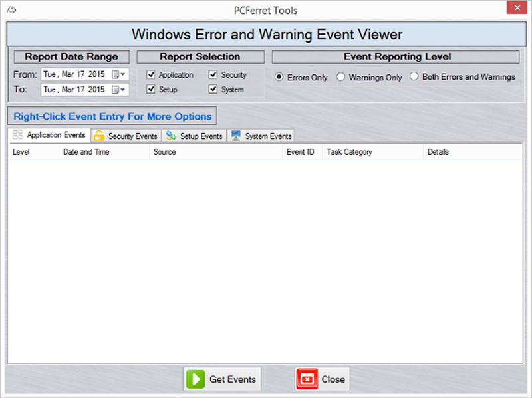Screen dimensions: 532x398
Task: Switch to the System Events tab
Action: click(261, 136)
